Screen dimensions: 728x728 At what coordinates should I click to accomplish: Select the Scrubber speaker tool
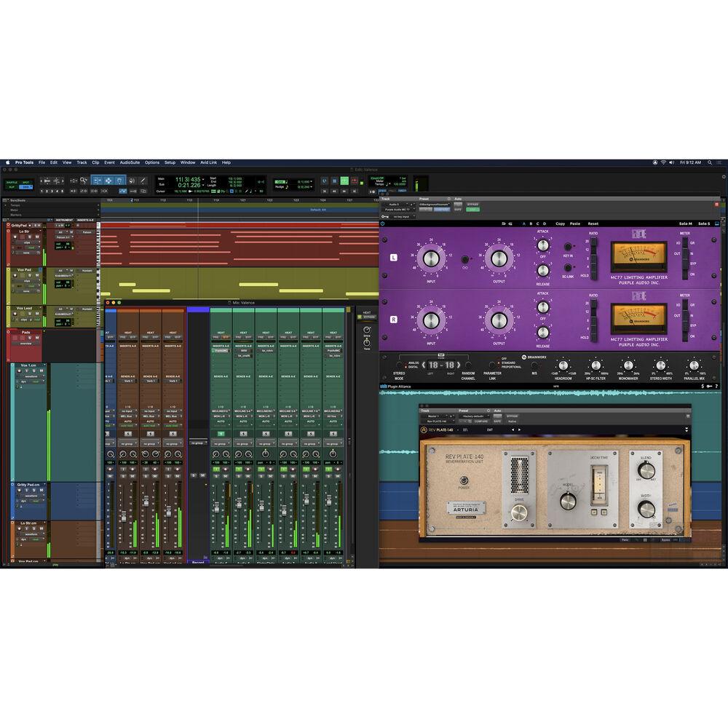tap(132, 181)
